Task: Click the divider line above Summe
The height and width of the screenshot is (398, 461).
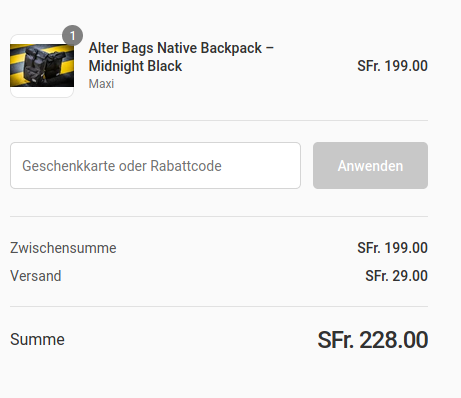Action: (x=219, y=306)
